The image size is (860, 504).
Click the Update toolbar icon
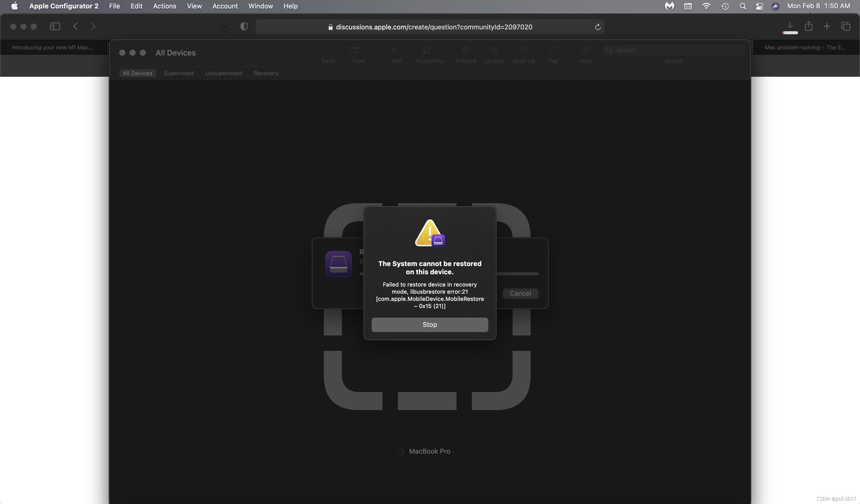click(494, 50)
